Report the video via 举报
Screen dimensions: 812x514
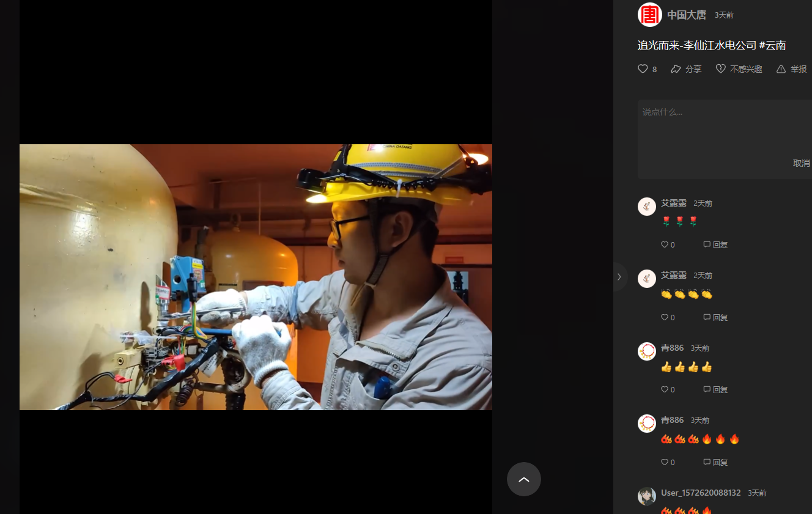click(781, 69)
